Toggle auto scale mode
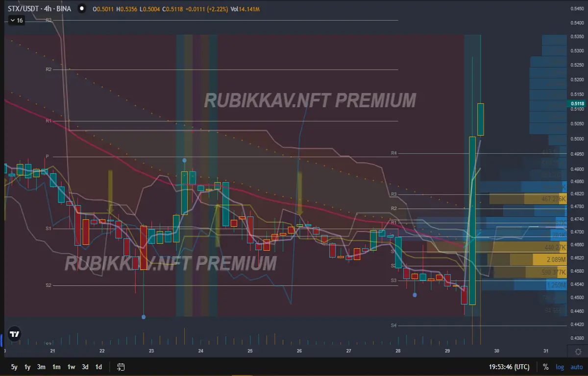The image size is (588, 376). pos(577,367)
